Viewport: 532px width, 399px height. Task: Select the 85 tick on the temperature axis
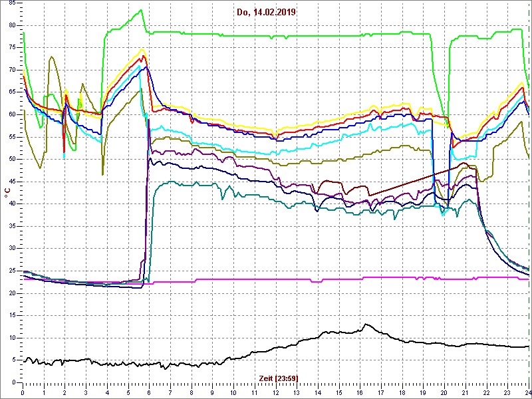point(13,3)
